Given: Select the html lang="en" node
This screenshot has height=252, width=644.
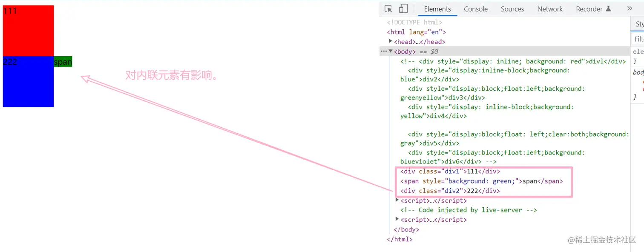Looking at the screenshot, I should 417,32.
